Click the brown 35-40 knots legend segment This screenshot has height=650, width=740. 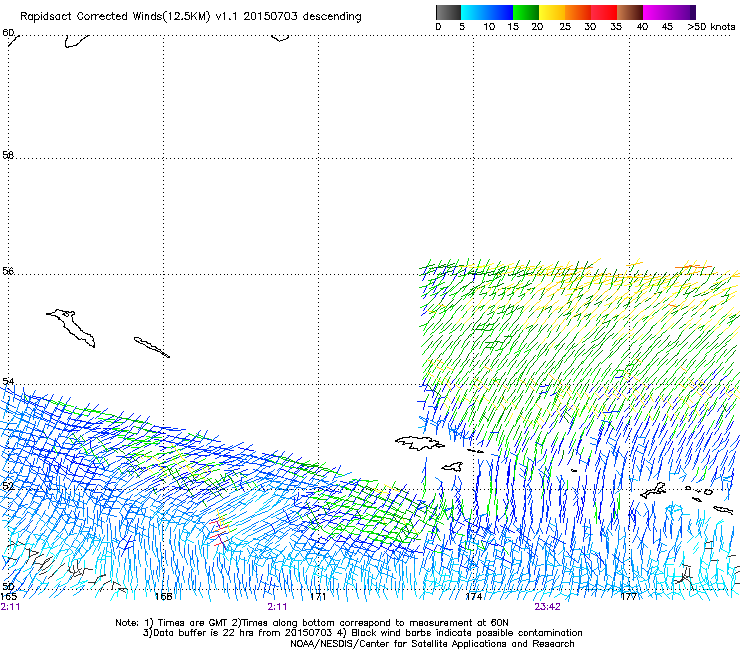click(630, 12)
